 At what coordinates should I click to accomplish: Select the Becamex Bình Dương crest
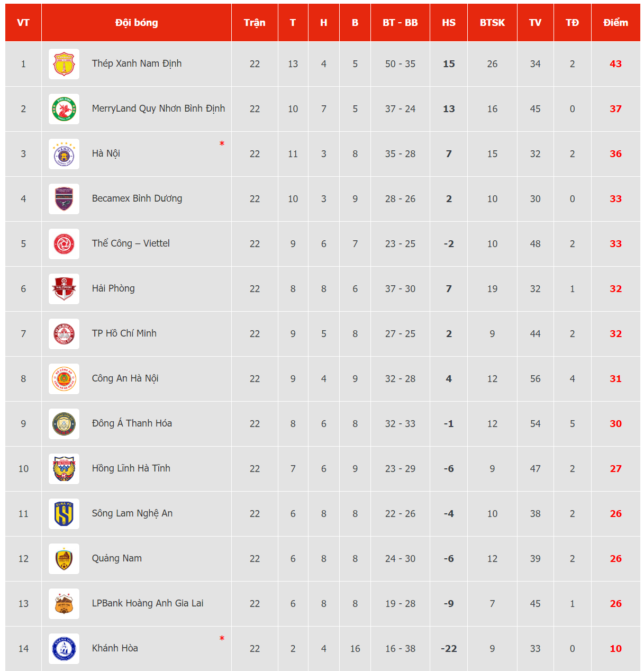(x=64, y=199)
